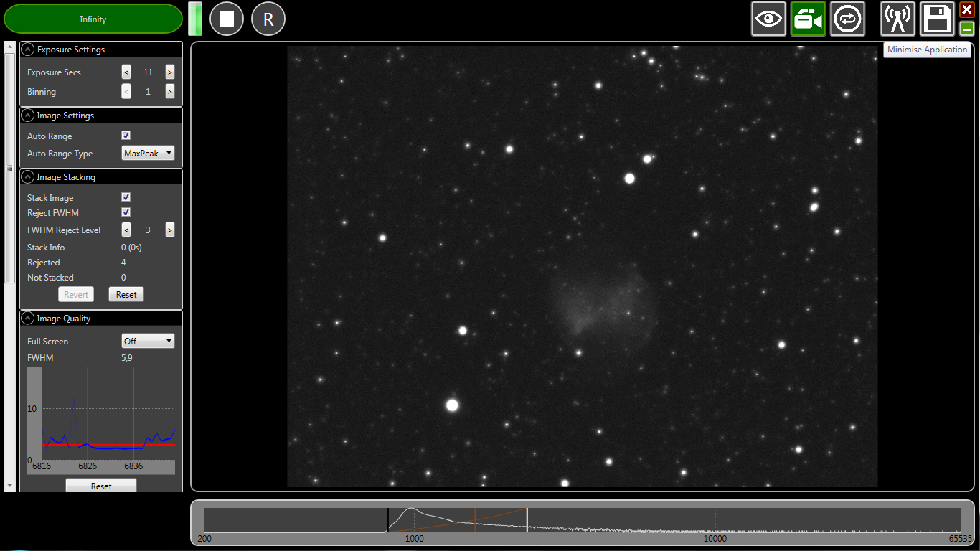The height and width of the screenshot is (551, 980).
Task: Select the green video camera mode icon
Action: (x=808, y=18)
